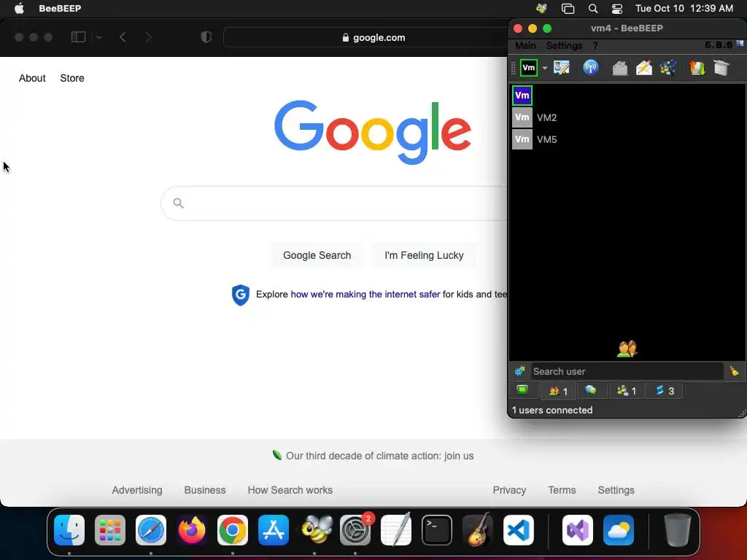This screenshot has width=747, height=560.
Task: Open the dropdown chevron beside Safari sidebar icon
Action: click(98, 37)
